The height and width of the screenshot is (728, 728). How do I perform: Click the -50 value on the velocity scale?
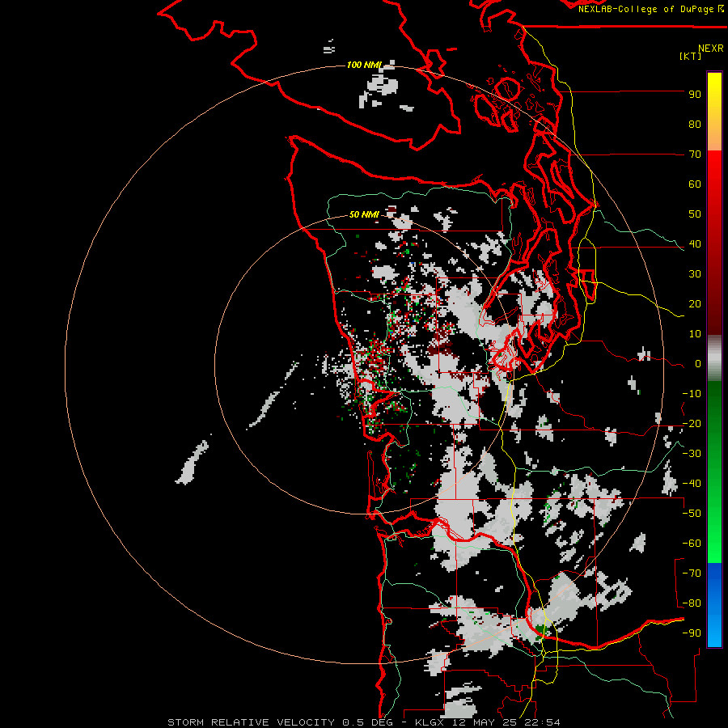click(x=692, y=514)
